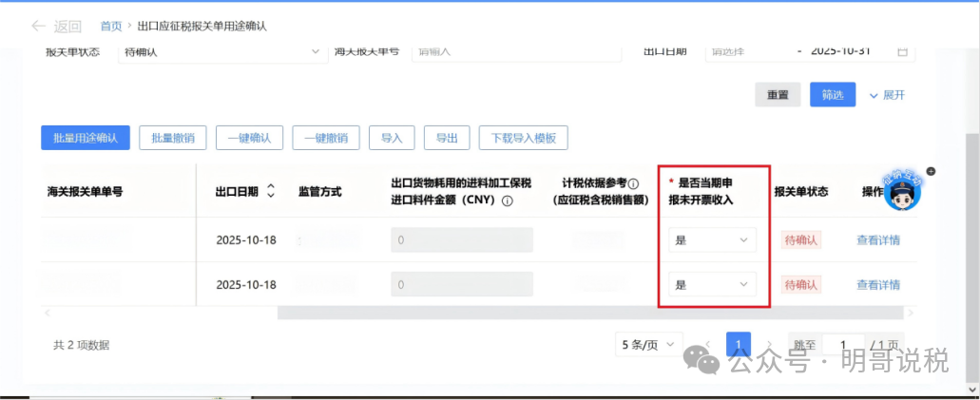Click 批量用途确认 button
Screen dimensions: 980x400
pyautogui.click(x=86, y=138)
